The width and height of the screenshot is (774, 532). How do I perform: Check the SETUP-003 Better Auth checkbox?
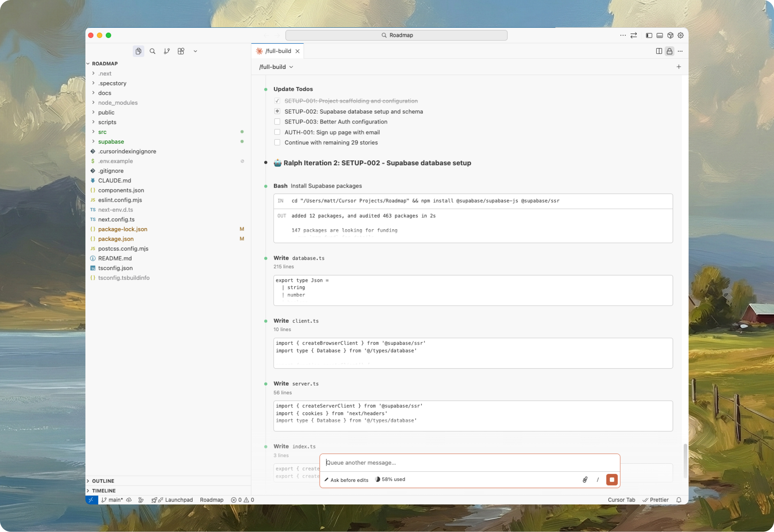tap(277, 122)
